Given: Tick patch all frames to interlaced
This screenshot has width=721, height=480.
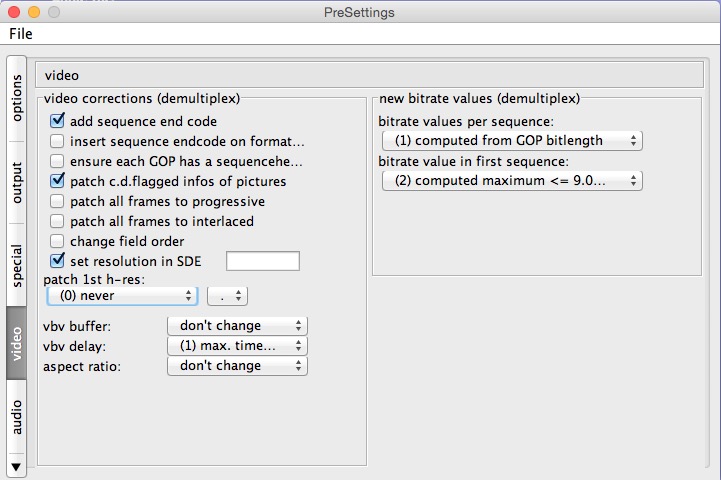Looking at the screenshot, I should (57, 221).
